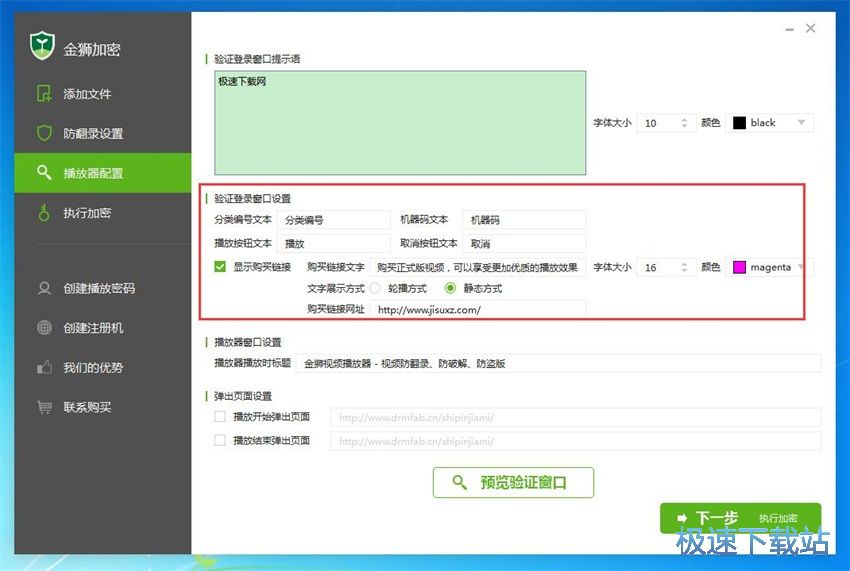Open the 添加文件 section

click(x=102, y=94)
